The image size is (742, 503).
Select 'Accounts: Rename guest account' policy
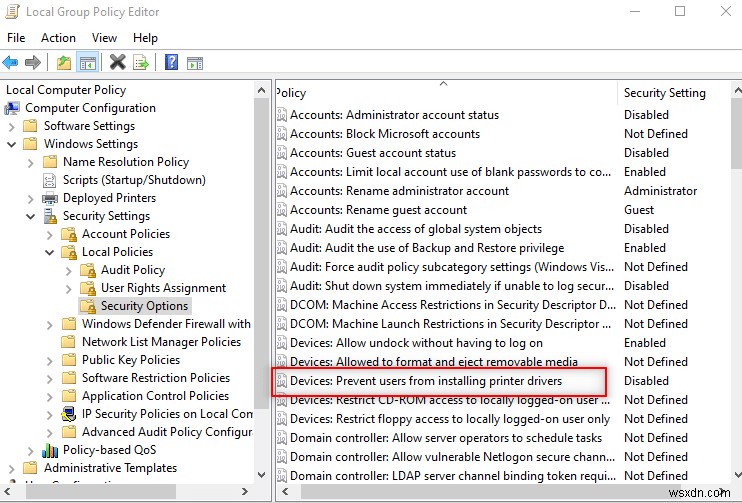coord(378,210)
